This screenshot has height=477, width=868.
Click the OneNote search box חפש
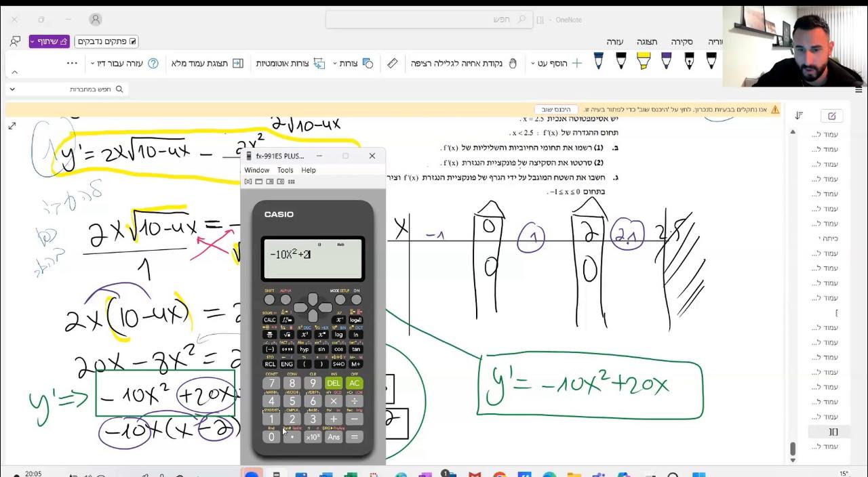429,20
